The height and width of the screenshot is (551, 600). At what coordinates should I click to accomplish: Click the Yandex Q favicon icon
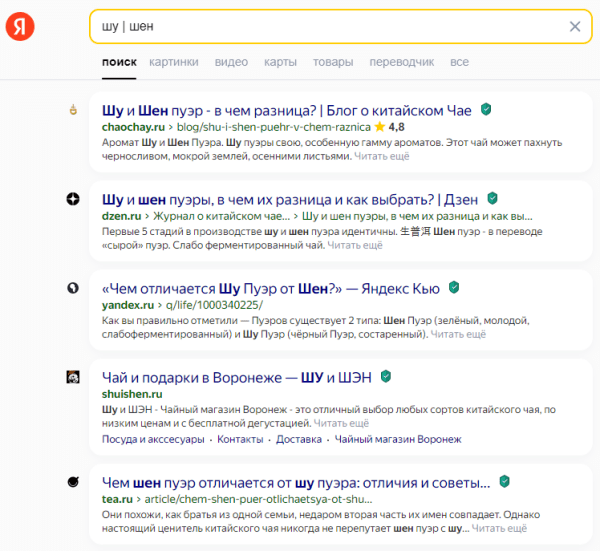[73, 288]
